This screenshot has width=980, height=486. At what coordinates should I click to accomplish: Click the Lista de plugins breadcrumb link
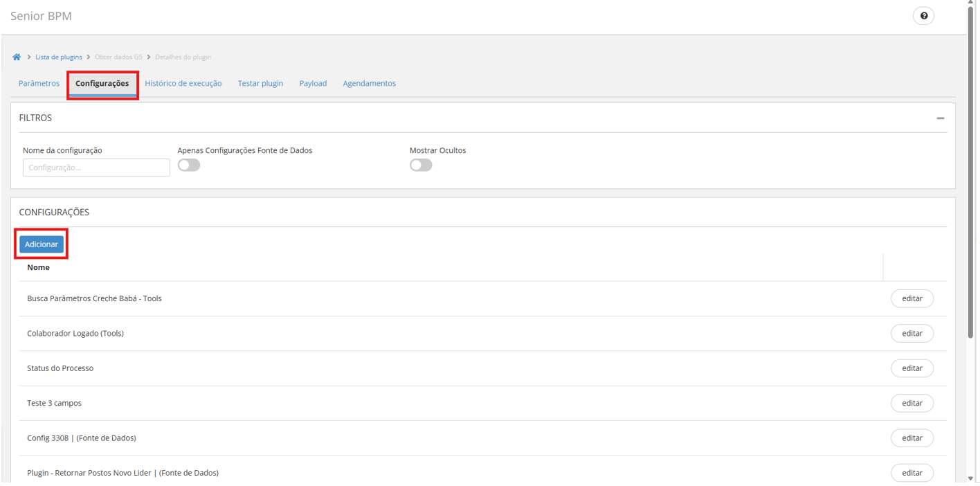point(59,57)
